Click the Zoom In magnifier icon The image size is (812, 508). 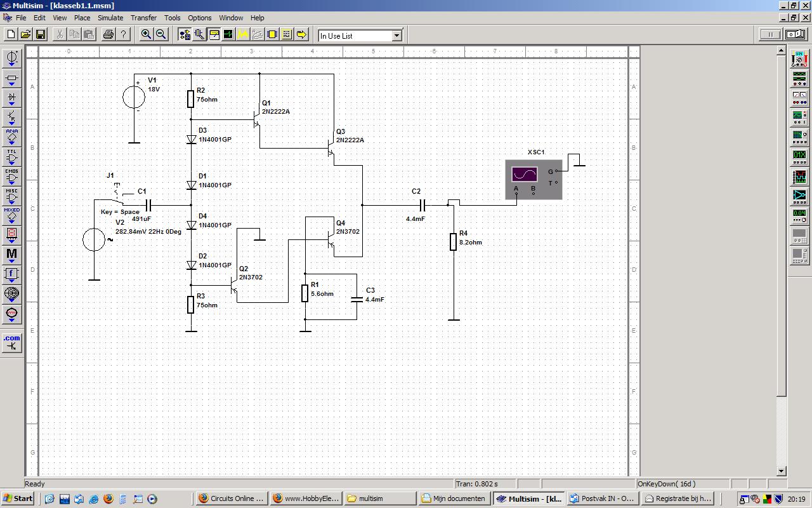[146, 34]
